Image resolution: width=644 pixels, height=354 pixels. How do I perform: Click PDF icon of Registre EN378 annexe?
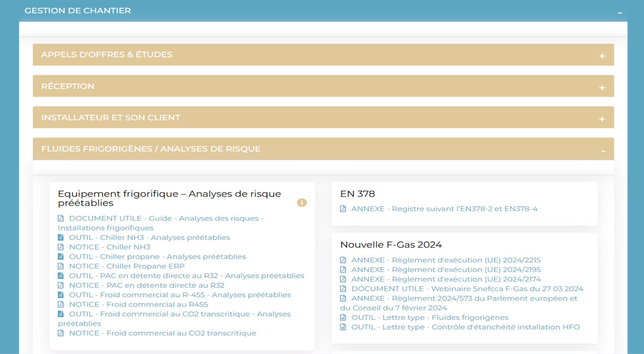click(x=343, y=209)
